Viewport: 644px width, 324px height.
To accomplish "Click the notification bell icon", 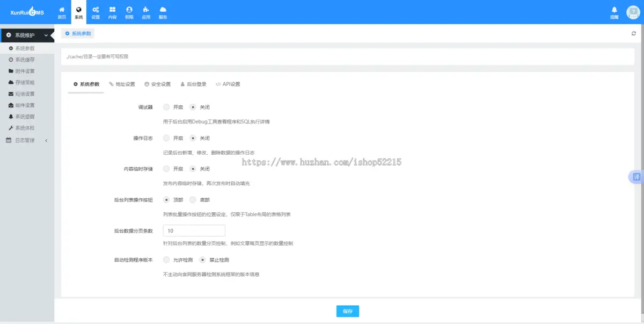I will coord(614,9).
